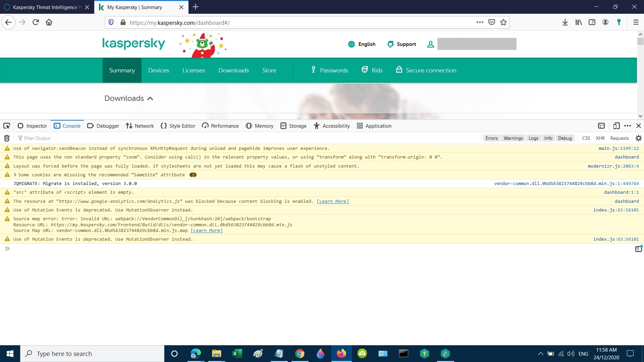Open DevTools more options ellipsis
The width and height of the screenshot is (644, 362).
(x=628, y=126)
